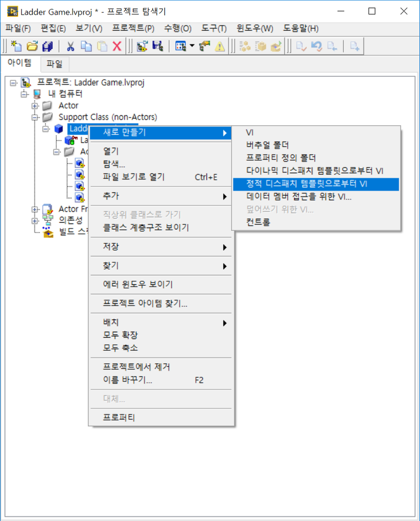420x521 pixels.
Task: Open the 수행(O) menu
Action: pos(177,29)
